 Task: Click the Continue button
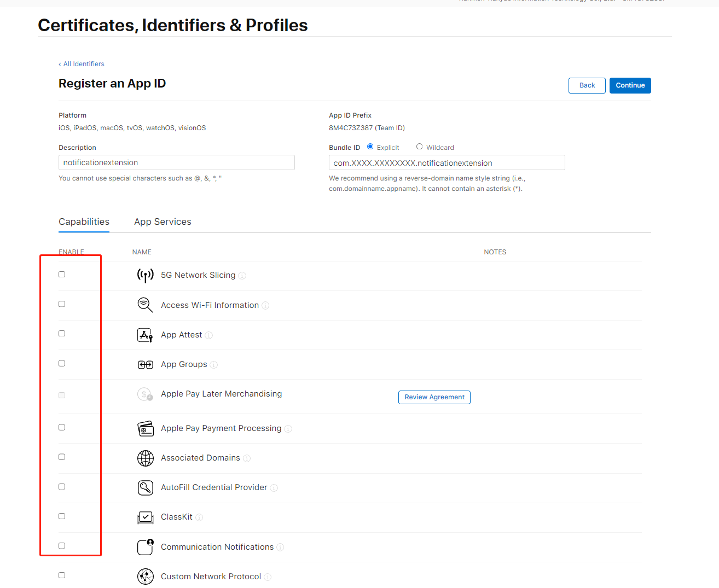(630, 85)
